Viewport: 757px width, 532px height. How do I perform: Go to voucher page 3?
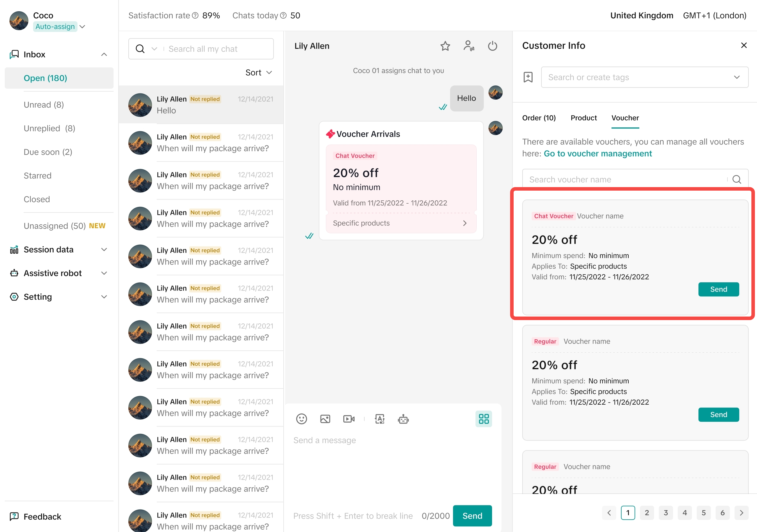point(666,512)
